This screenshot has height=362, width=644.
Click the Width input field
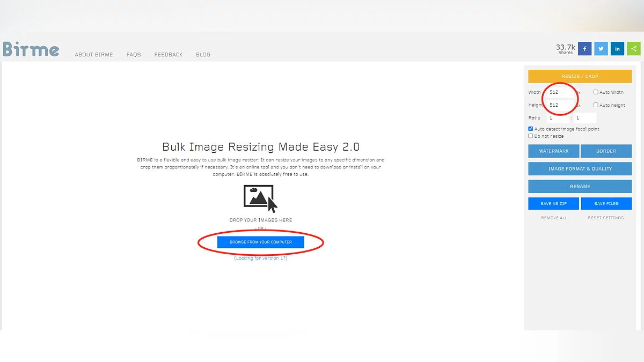point(561,92)
